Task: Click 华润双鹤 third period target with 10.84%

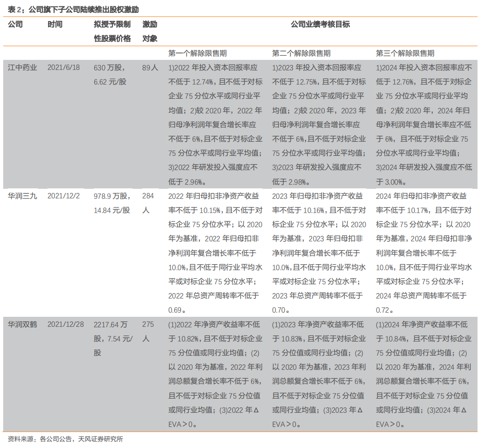Action: click(424, 374)
